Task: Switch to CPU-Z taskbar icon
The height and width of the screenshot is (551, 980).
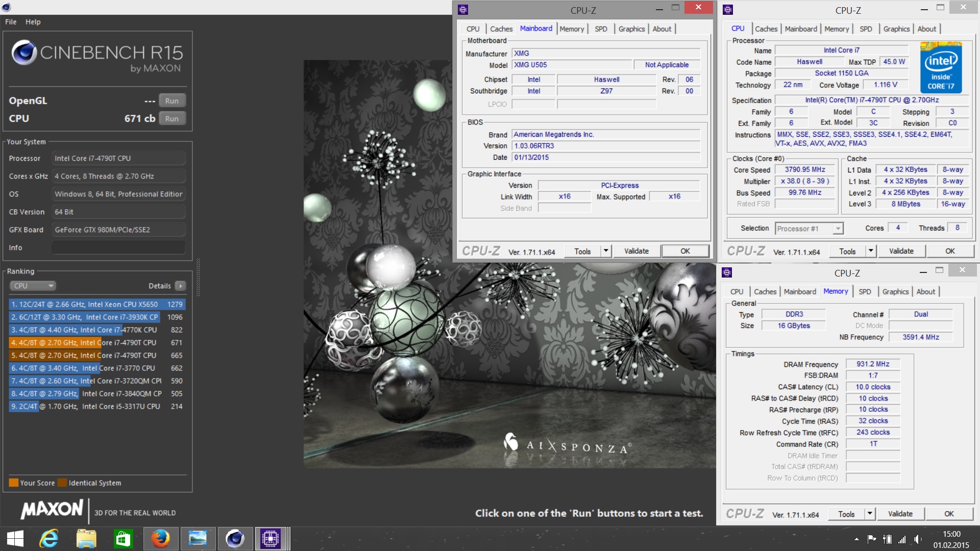Action: [271, 539]
